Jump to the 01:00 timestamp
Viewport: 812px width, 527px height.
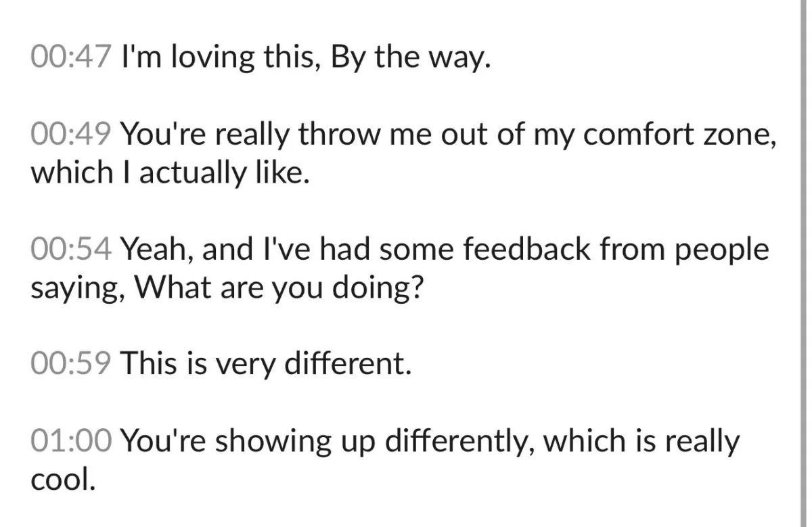[x=70, y=441]
